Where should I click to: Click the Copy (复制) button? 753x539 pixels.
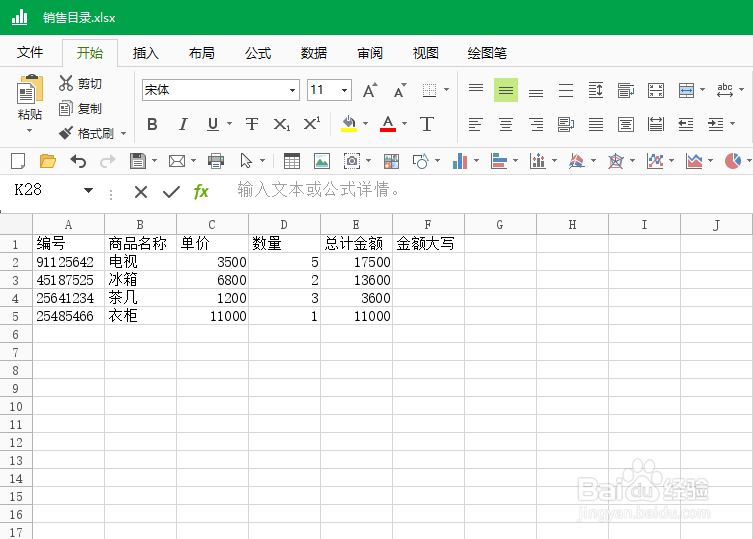(x=80, y=109)
